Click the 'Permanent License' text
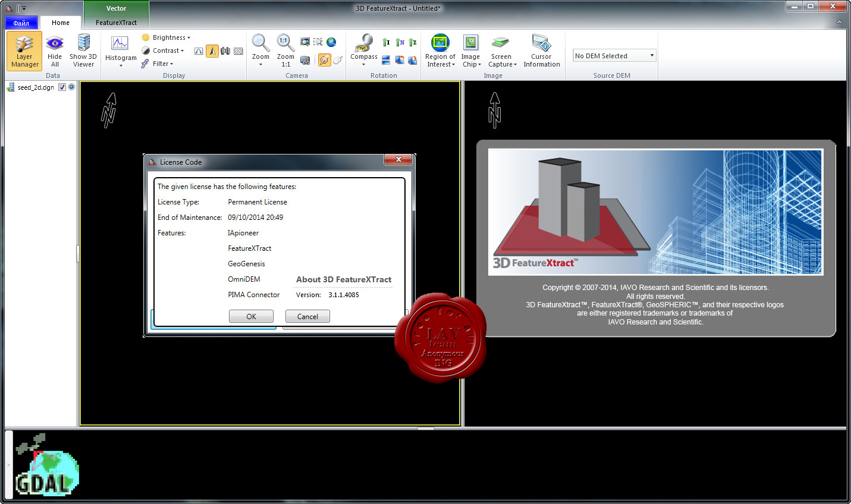Viewport: 851px width, 504px height. 258,202
